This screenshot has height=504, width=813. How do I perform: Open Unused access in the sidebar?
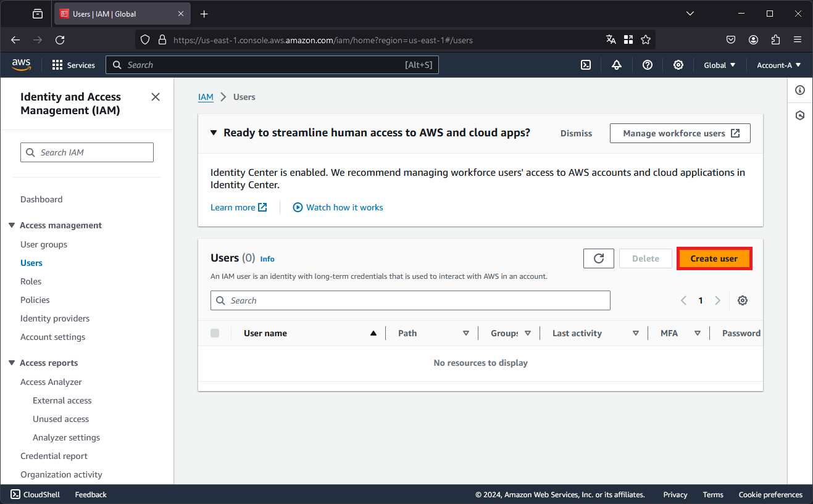pyautogui.click(x=61, y=419)
